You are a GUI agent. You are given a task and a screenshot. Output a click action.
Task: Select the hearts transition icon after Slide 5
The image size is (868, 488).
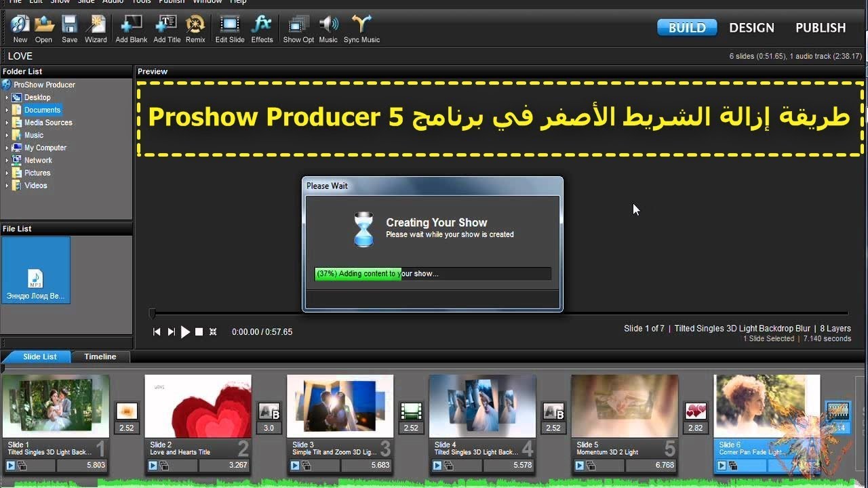pyautogui.click(x=696, y=411)
